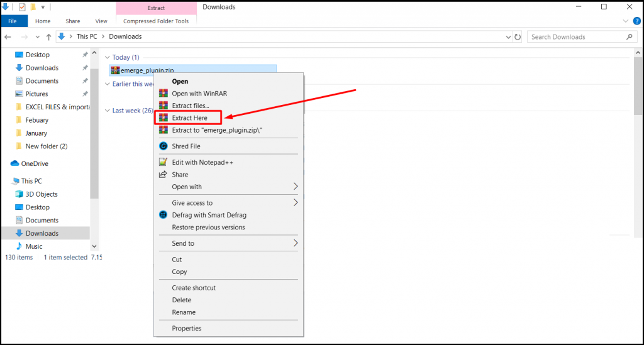This screenshot has height=345, width=644.
Task: Click the OneDrive cloud icon in the sidebar
Action: coord(15,163)
